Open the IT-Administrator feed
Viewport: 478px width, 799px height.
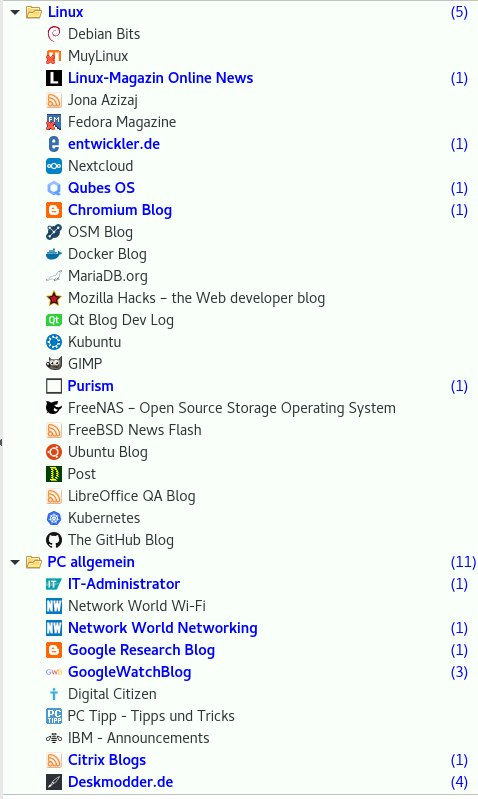point(124,584)
